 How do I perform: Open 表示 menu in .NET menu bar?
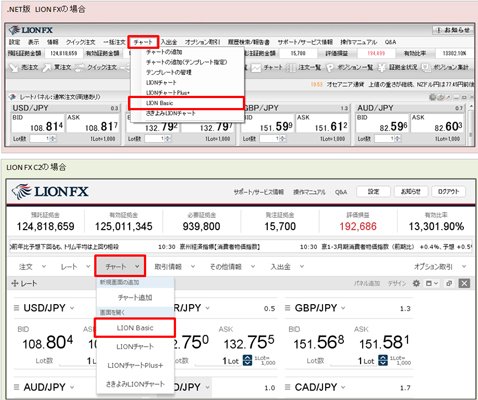coord(33,42)
